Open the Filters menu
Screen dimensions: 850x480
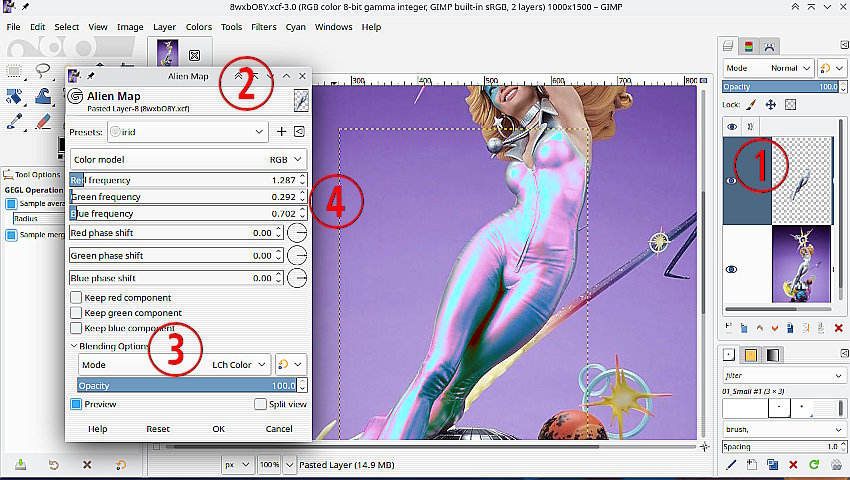(x=263, y=27)
